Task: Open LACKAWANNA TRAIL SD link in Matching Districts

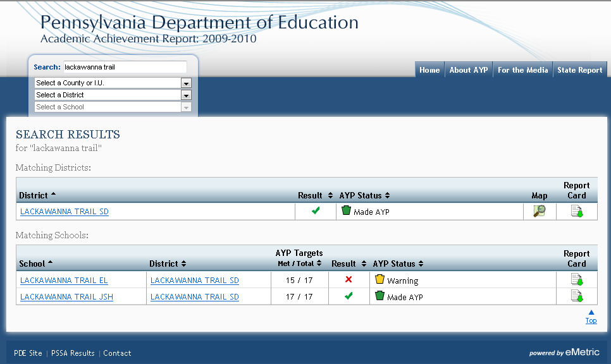Action: (65, 212)
